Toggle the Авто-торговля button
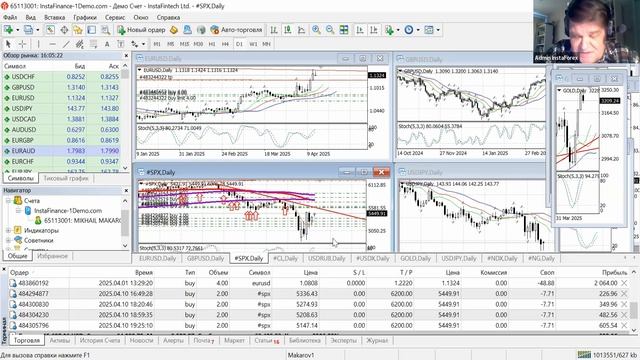The image size is (640, 360). tap(236, 30)
